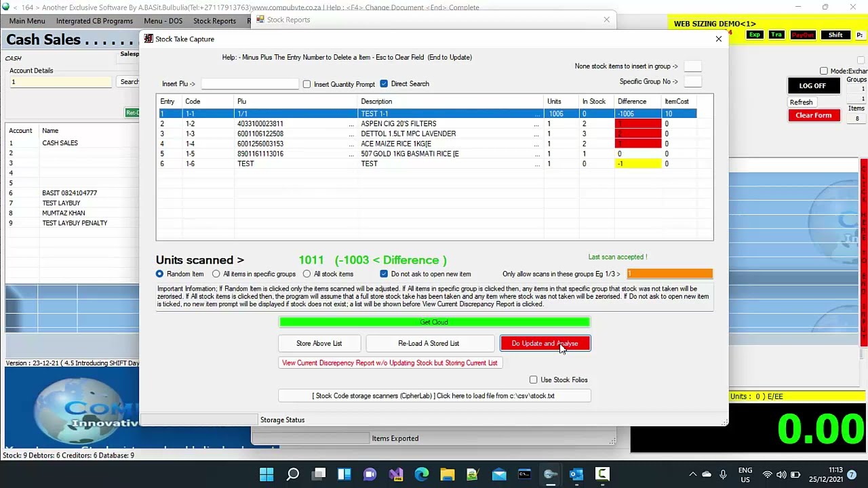Open Outlook from the taskbar

tap(576, 474)
